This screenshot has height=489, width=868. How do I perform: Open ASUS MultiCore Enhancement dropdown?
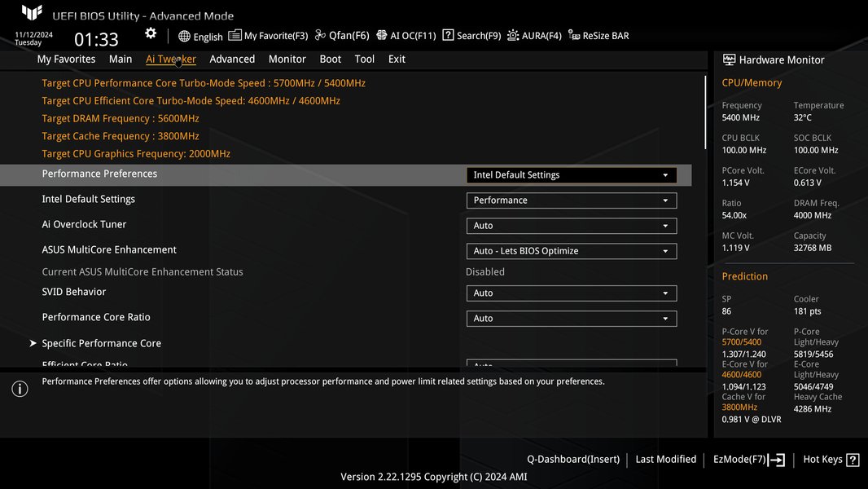tap(572, 251)
